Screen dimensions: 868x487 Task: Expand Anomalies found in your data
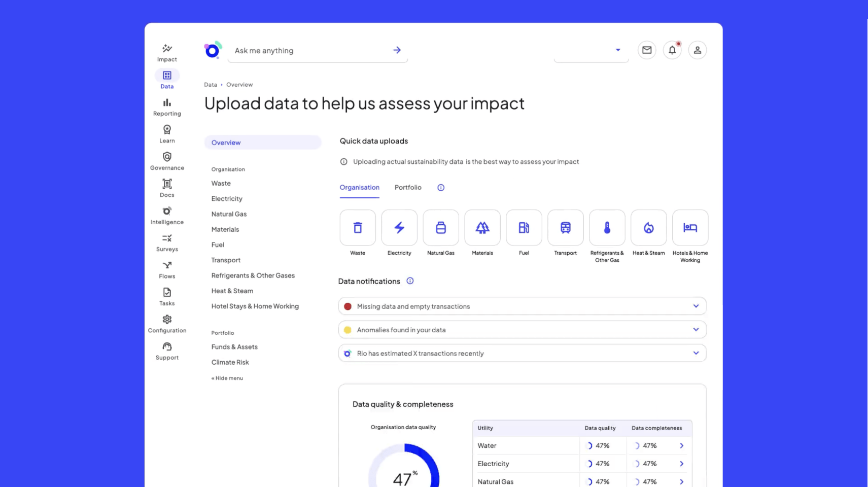point(523,330)
